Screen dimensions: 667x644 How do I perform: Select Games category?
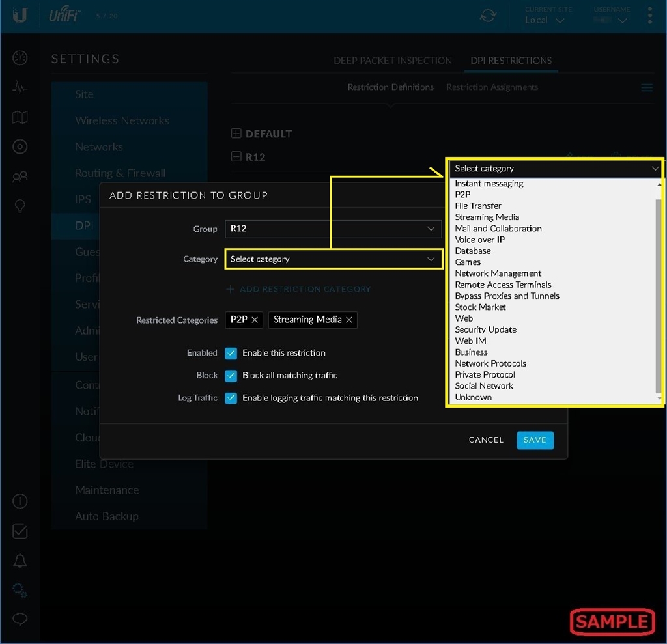tap(468, 262)
